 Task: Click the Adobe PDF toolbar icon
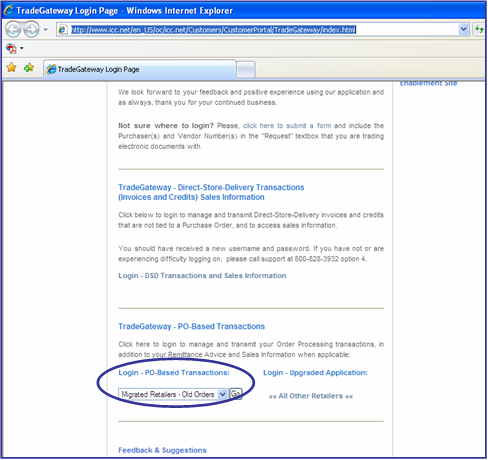click(x=11, y=48)
